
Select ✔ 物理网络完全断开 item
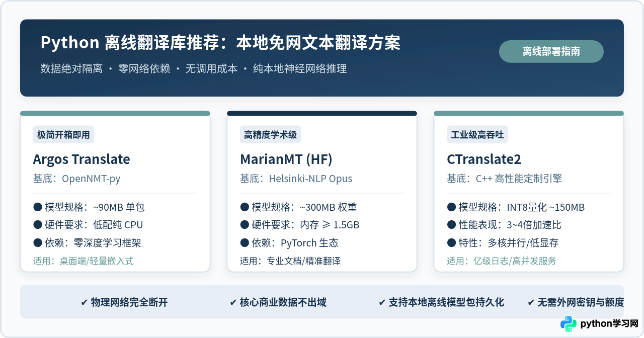click(x=124, y=302)
